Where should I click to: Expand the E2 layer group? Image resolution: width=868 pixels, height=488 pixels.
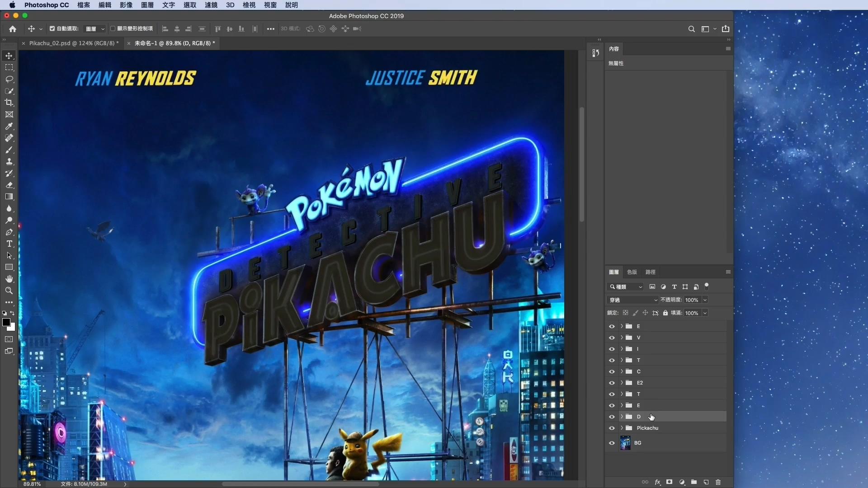[x=622, y=383]
